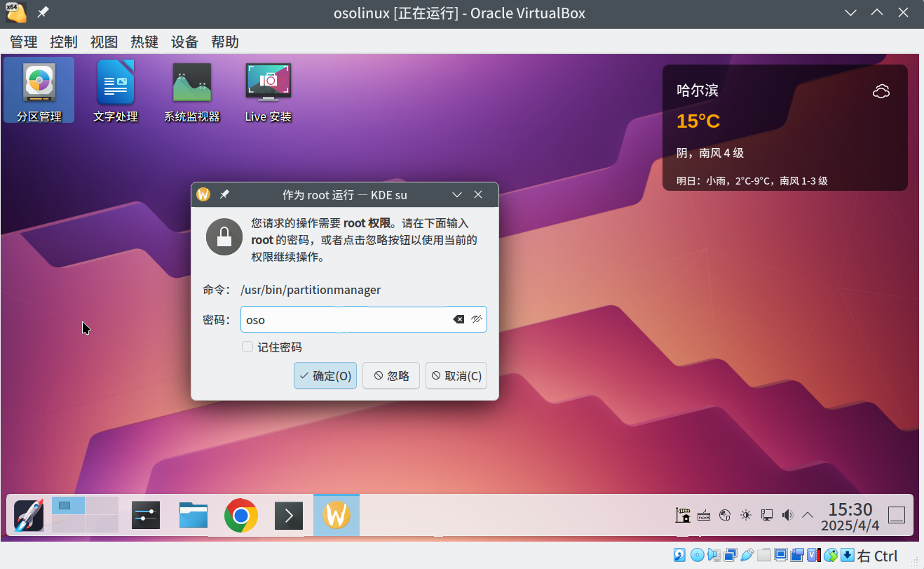Toggle password visibility with the eye icon
The height and width of the screenshot is (569, 924).
pos(477,319)
